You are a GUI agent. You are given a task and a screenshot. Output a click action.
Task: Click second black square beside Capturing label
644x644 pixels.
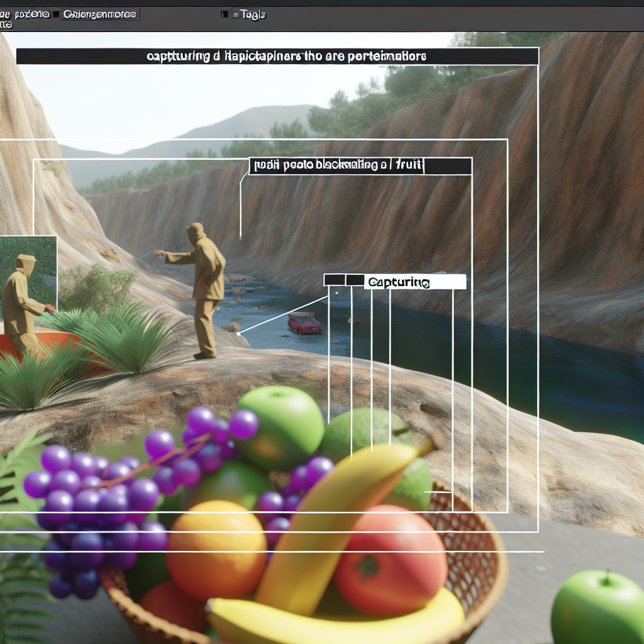[x=355, y=280]
